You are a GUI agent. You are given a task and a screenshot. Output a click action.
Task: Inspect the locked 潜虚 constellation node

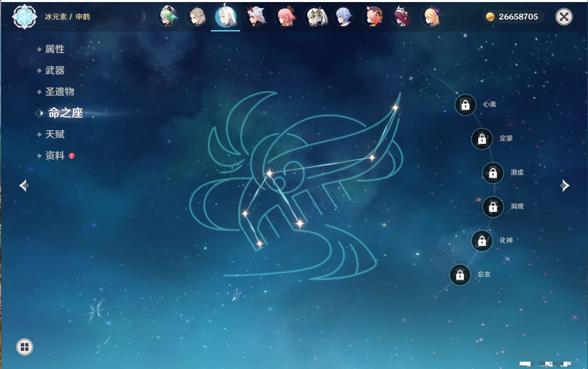point(493,173)
